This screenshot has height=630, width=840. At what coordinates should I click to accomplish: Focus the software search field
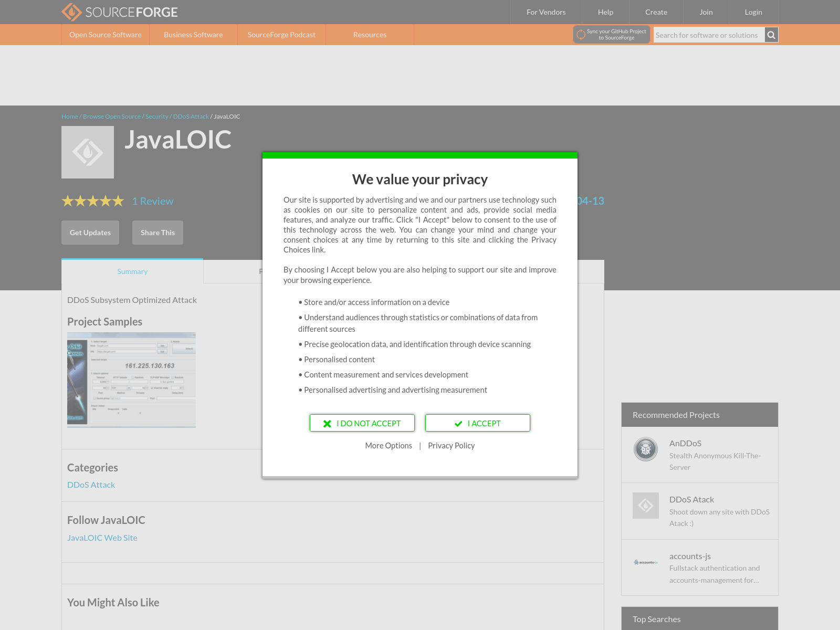click(x=709, y=35)
